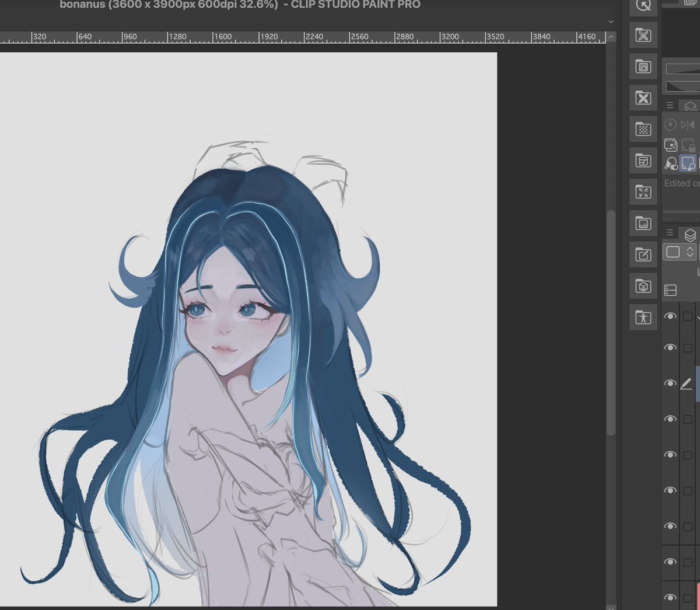Screen dimensions: 700x610
Task: Click the dashed selection lock icon
Action: pyautogui.click(x=688, y=145)
